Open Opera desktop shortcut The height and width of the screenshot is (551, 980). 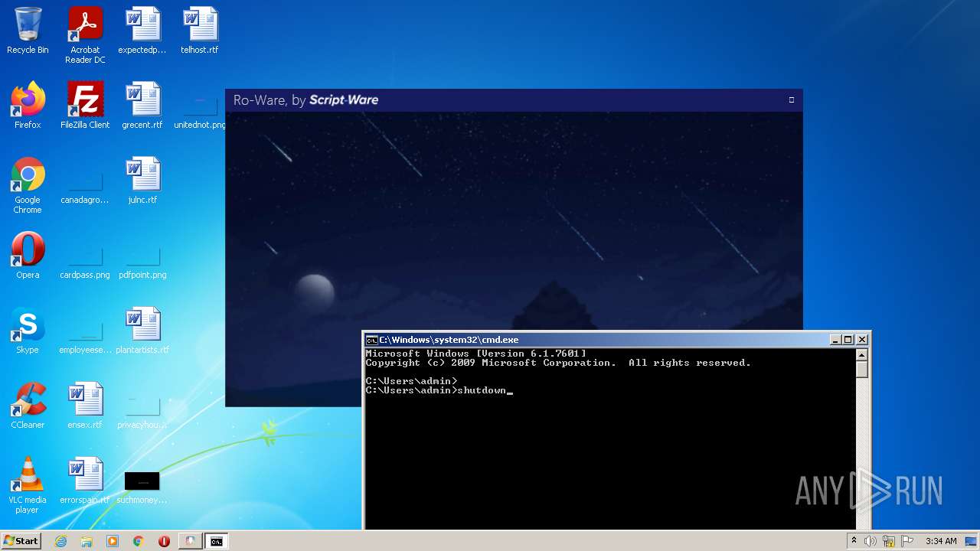tap(28, 256)
